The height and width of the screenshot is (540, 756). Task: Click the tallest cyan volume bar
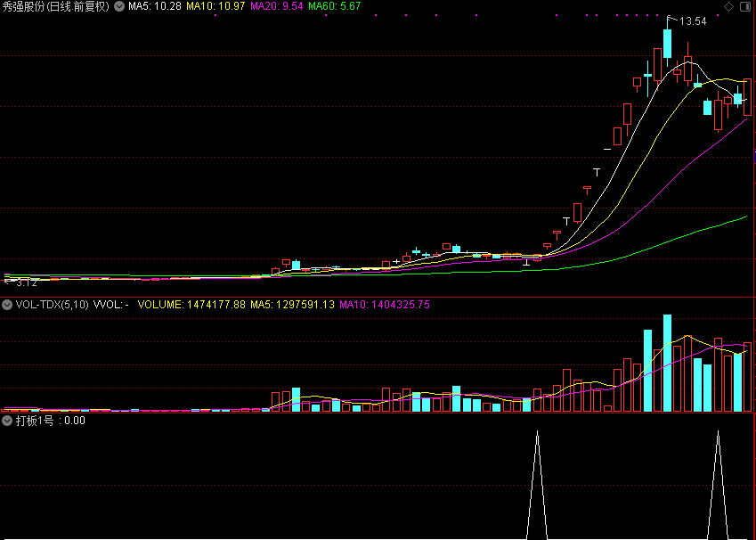(x=667, y=363)
